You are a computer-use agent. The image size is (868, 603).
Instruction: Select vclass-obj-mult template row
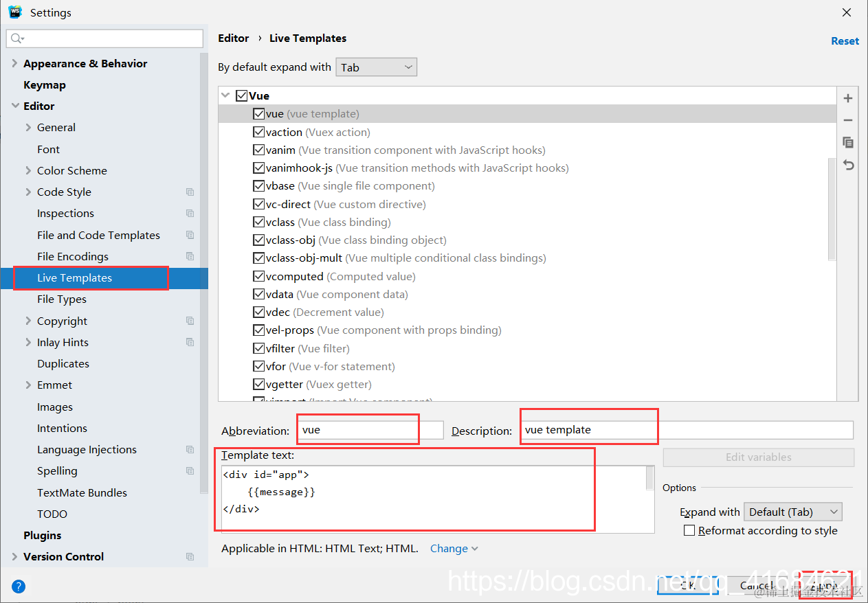[527, 258]
